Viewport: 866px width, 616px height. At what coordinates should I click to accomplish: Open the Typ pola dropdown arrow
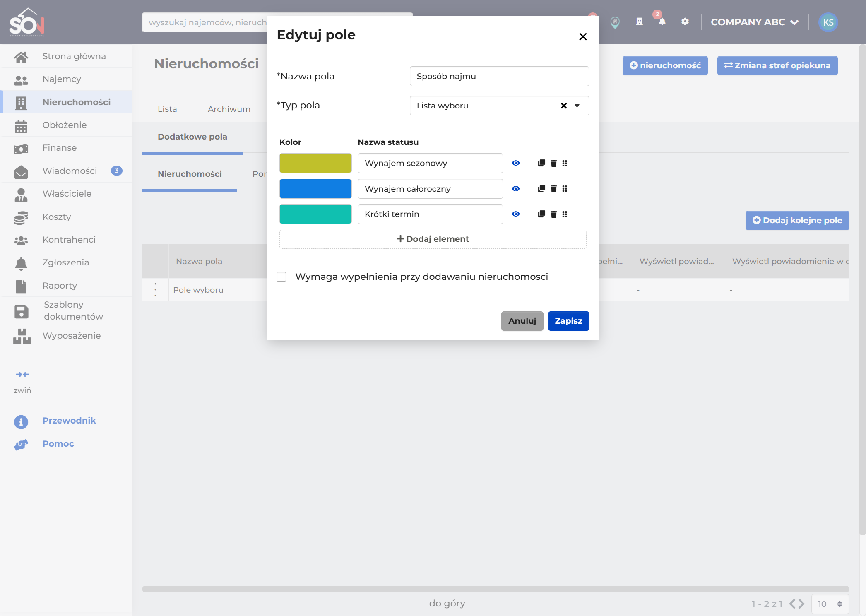tap(577, 106)
